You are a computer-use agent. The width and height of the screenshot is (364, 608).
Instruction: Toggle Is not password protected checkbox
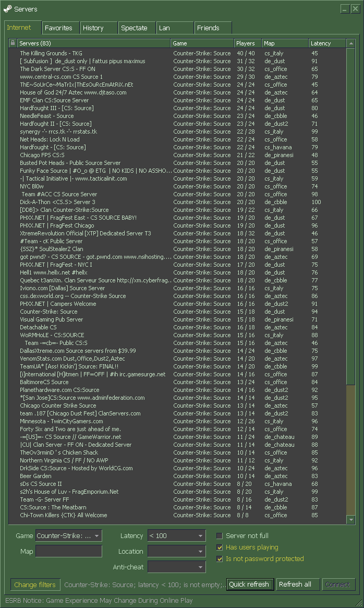220,559
